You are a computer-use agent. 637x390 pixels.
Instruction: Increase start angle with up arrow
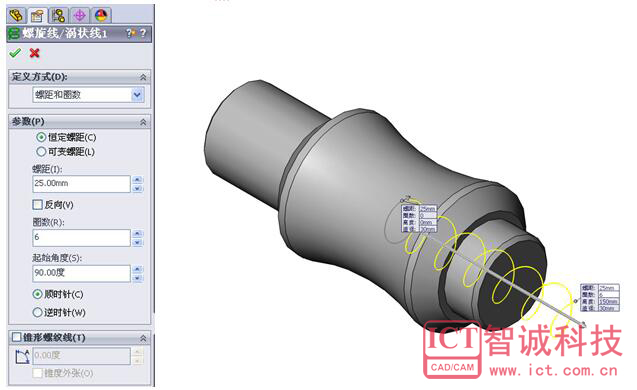point(138,269)
